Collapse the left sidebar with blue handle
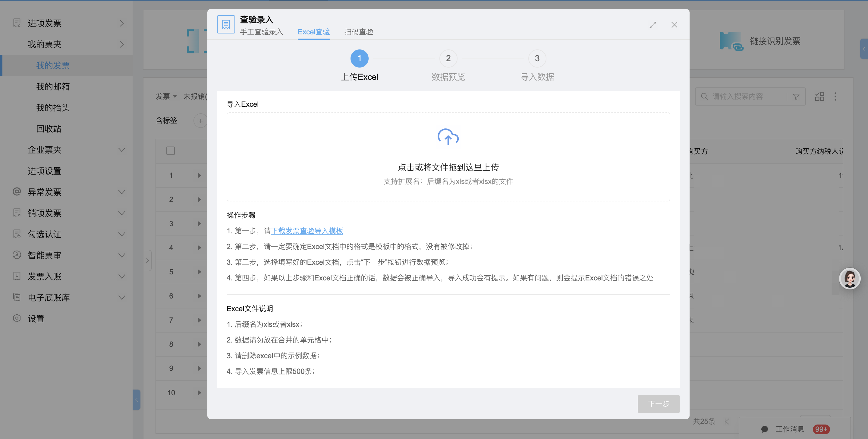Image resolution: width=868 pixels, height=439 pixels. pyautogui.click(x=137, y=400)
